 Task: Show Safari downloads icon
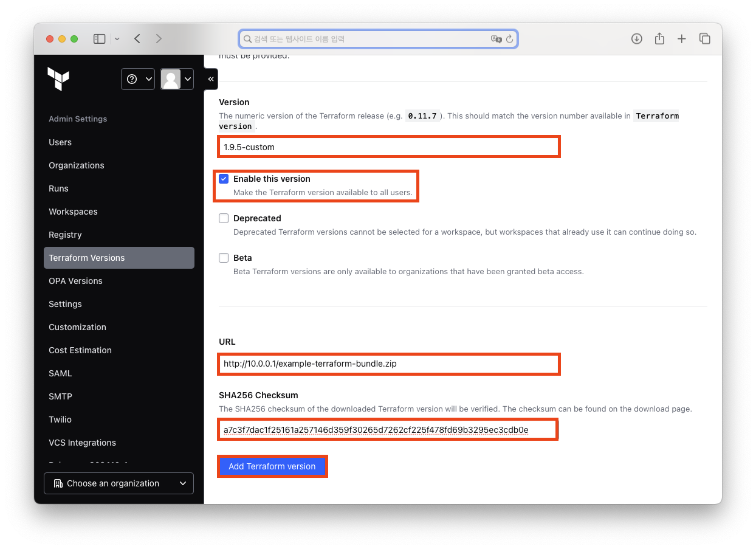(x=637, y=39)
